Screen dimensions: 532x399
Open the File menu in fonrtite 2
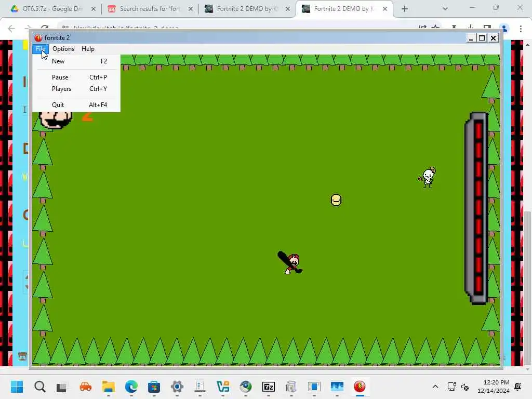tap(41, 49)
